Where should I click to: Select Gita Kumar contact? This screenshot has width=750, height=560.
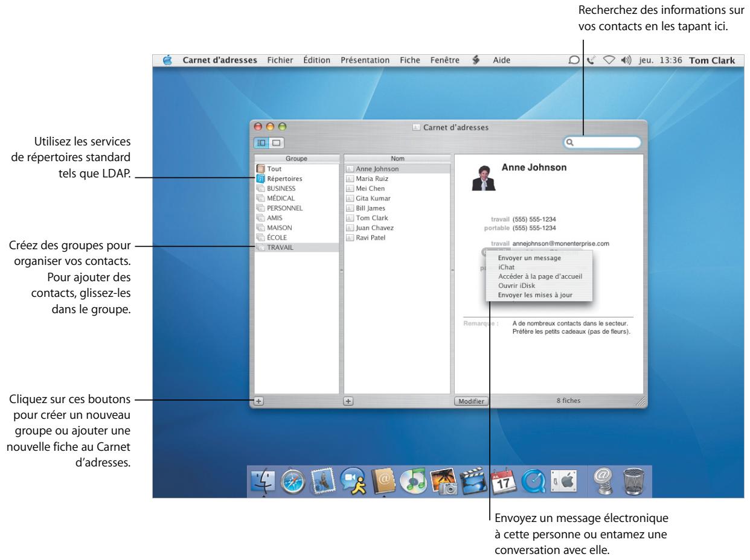click(x=397, y=198)
